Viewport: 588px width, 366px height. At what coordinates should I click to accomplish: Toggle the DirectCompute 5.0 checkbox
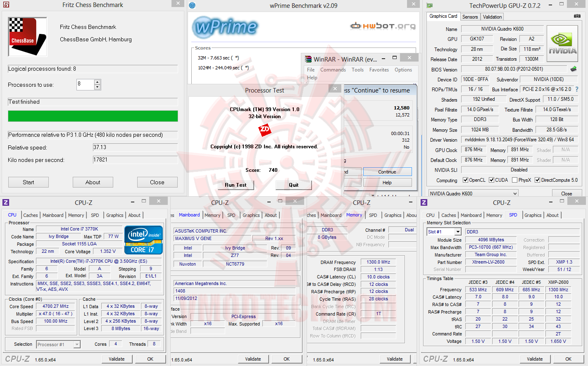[538, 180]
